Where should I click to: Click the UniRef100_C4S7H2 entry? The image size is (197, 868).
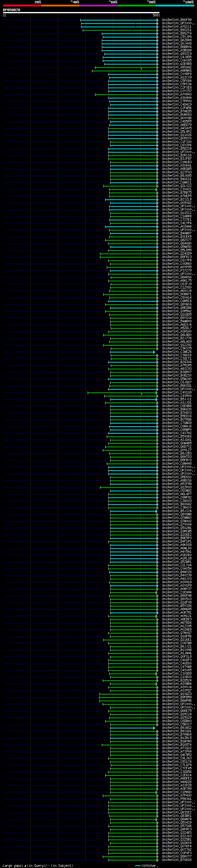tap(177, 433)
